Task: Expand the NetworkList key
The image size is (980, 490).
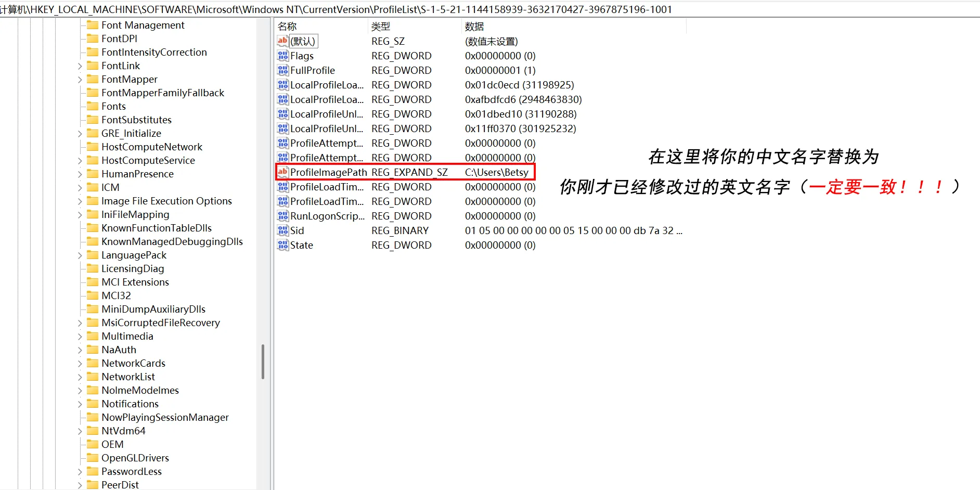Action: 79,377
